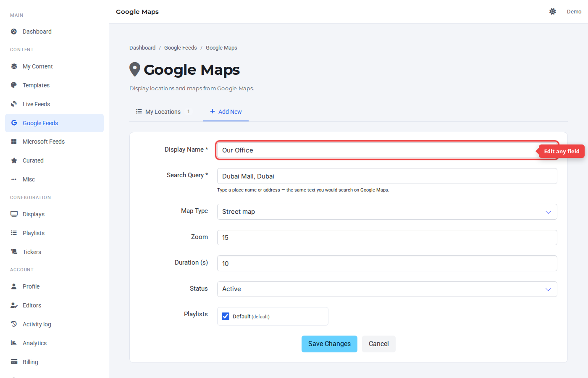Click the Dashboard gauge icon in sidebar

point(14,31)
